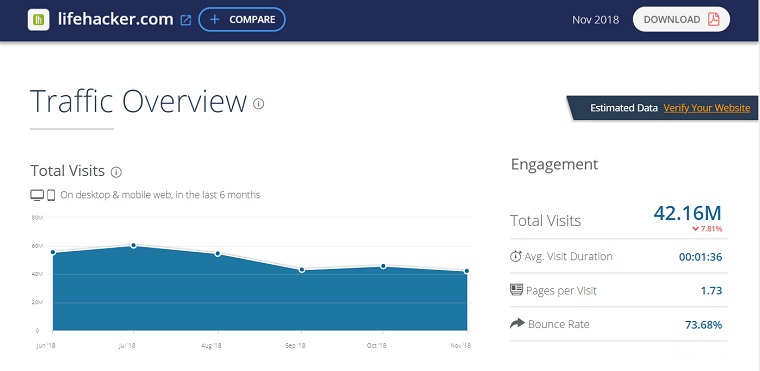Click the DOWNLOAD button
The image size is (760, 371).
pos(681,19)
